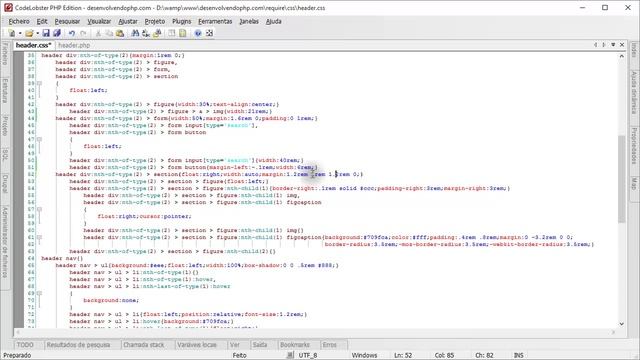Open Find with the binoculars icon
The height and width of the screenshot is (360, 640).
[135, 33]
